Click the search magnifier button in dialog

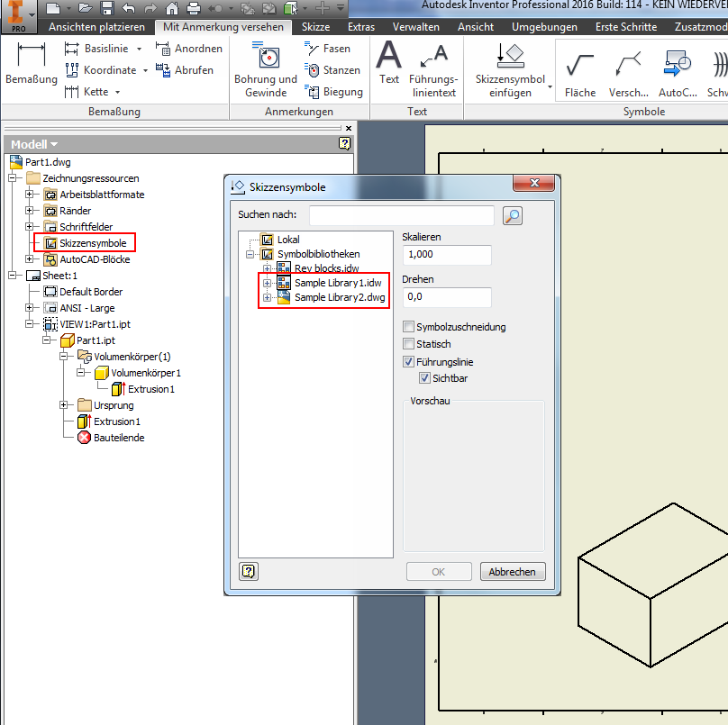point(513,216)
